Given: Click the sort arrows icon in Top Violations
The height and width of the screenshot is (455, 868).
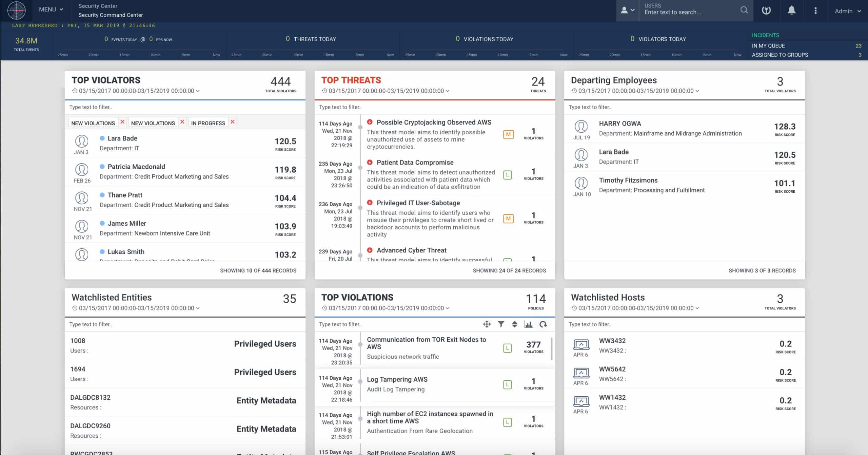Looking at the screenshot, I should click(x=514, y=324).
